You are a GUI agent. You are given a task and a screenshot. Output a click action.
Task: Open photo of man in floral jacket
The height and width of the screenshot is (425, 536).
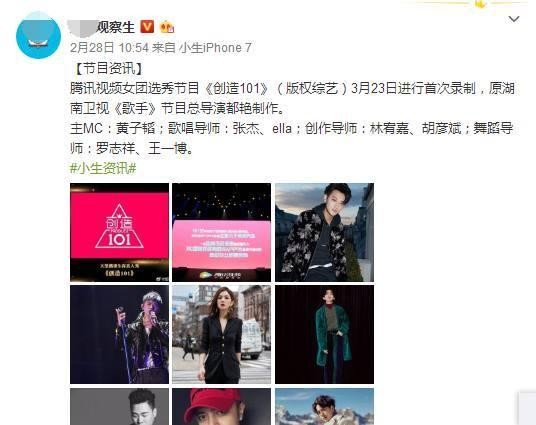pos(324,233)
